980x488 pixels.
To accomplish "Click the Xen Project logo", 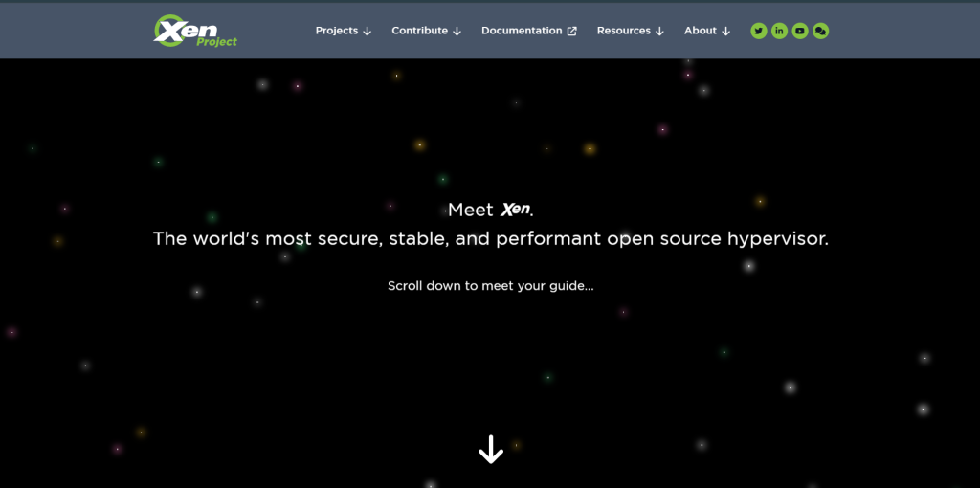I will [x=195, y=31].
